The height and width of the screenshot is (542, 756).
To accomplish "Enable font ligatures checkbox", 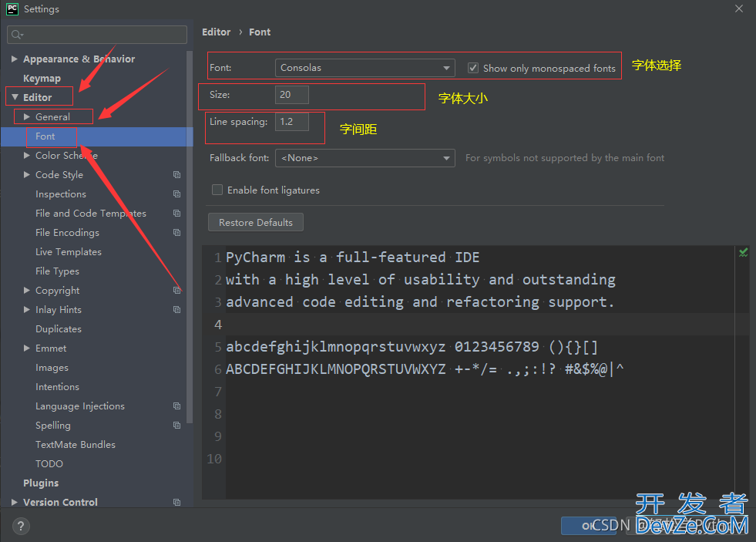I will 217,190.
